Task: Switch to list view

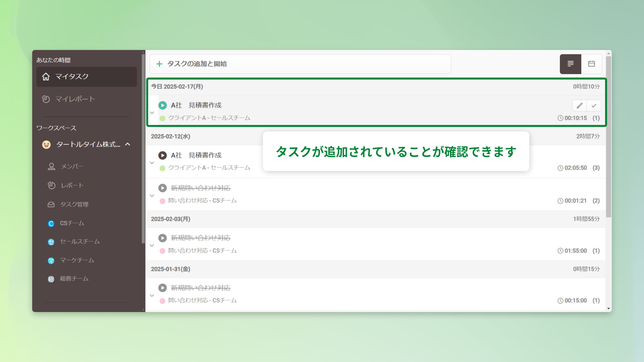Action: coord(570,64)
